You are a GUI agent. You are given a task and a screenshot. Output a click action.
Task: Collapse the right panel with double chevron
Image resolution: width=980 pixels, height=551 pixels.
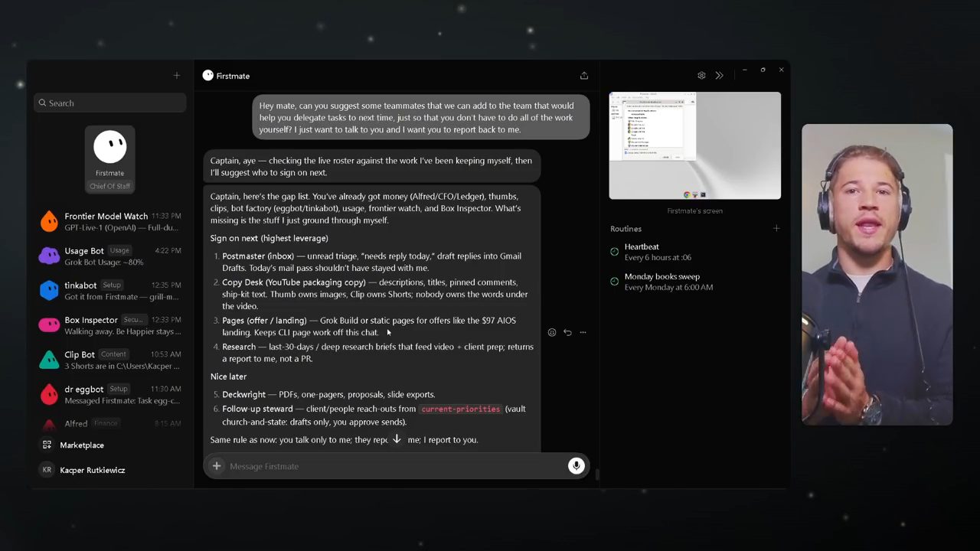(719, 76)
